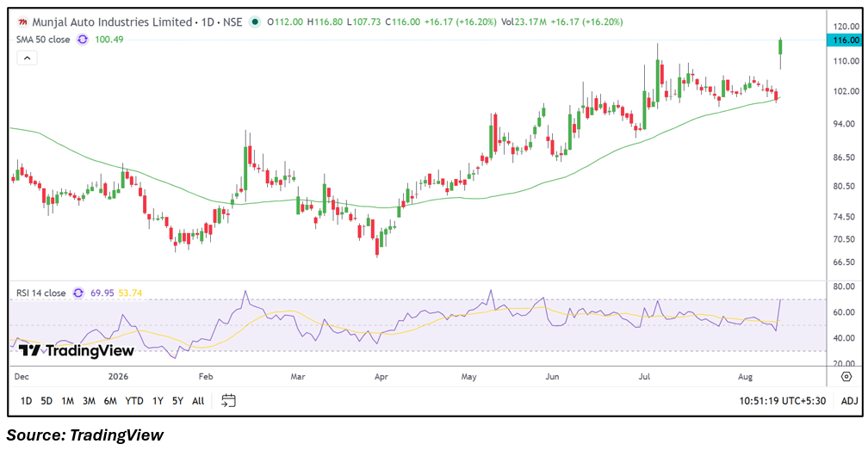Click the SMA 50 close indicator label
Viewport: 868px width, 450px height.
click(43, 40)
